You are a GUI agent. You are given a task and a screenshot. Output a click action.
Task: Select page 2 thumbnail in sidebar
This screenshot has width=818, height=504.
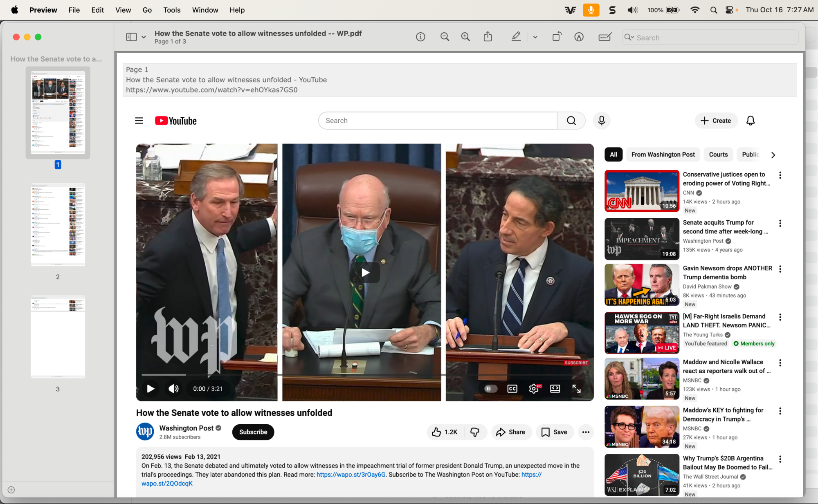point(58,225)
